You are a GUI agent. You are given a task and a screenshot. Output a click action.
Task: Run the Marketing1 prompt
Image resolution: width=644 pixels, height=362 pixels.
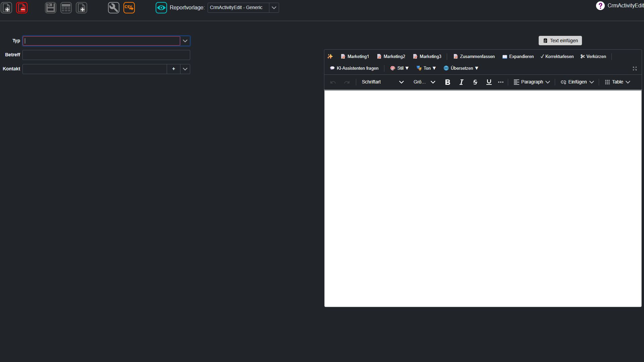(x=355, y=56)
